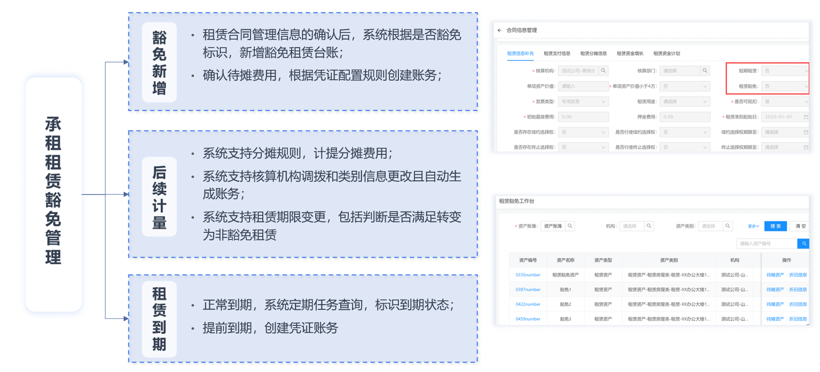Open the 租赁用途 dropdown
The height and width of the screenshot is (372, 820).
[x=685, y=102]
